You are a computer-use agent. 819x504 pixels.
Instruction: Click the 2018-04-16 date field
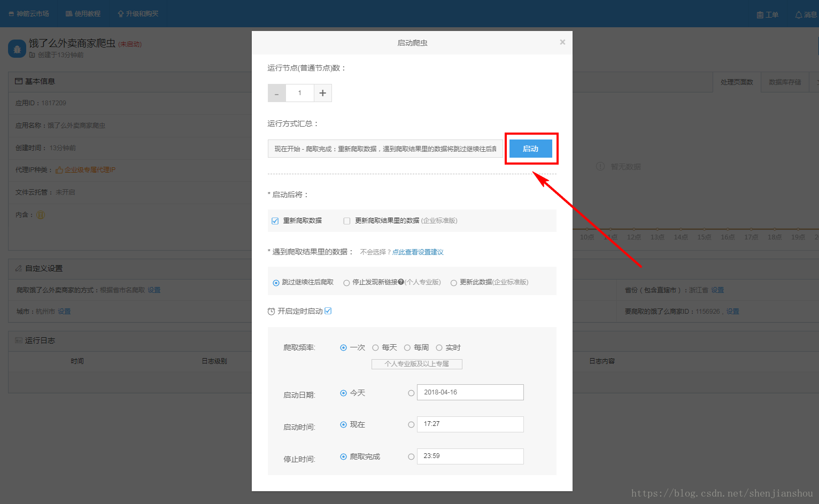click(x=470, y=392)
